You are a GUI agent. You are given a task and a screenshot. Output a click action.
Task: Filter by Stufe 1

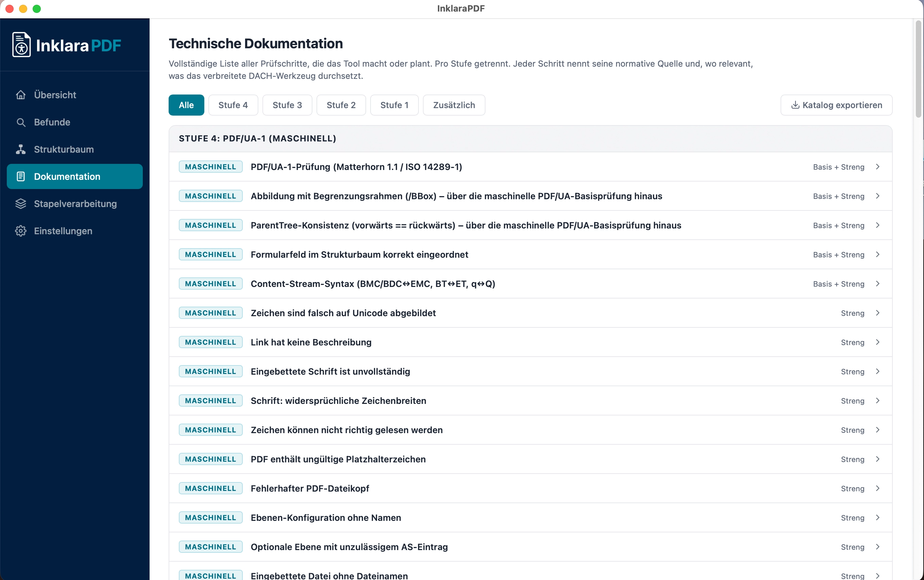click(394, 105)
